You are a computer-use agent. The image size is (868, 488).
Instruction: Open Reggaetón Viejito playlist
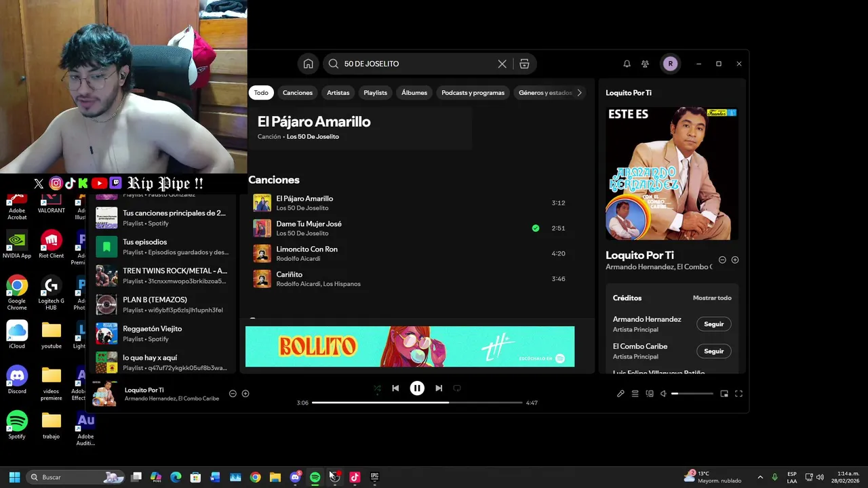[162, 333]
